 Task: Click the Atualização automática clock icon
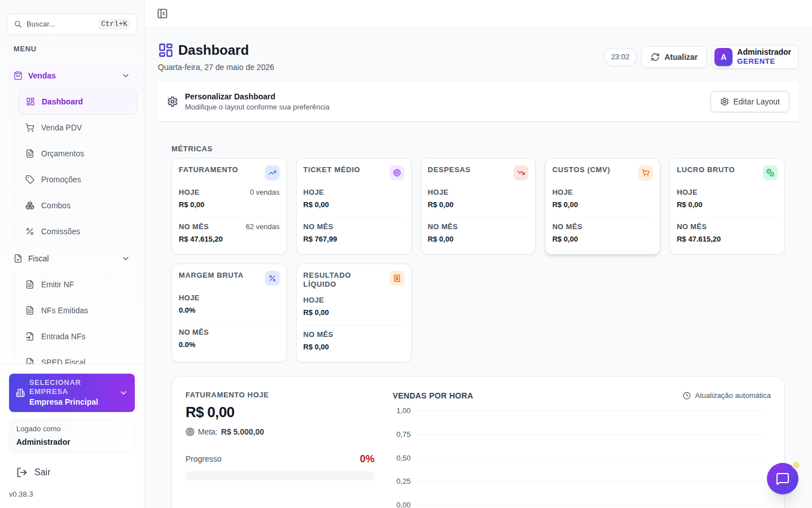[687, 396]
